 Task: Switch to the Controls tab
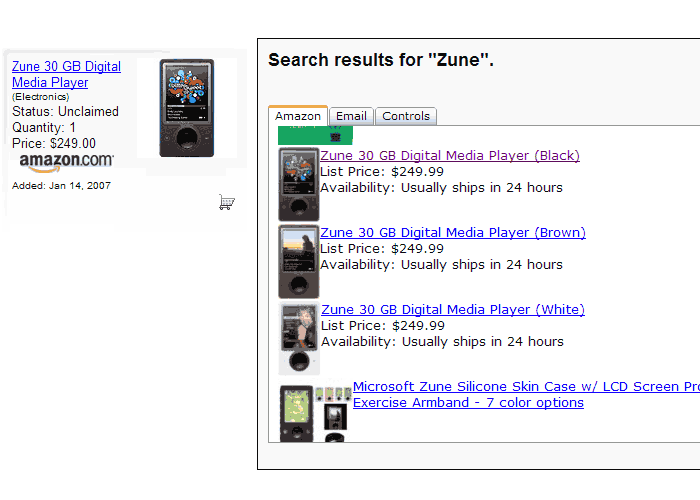click(x=406, y=116)
